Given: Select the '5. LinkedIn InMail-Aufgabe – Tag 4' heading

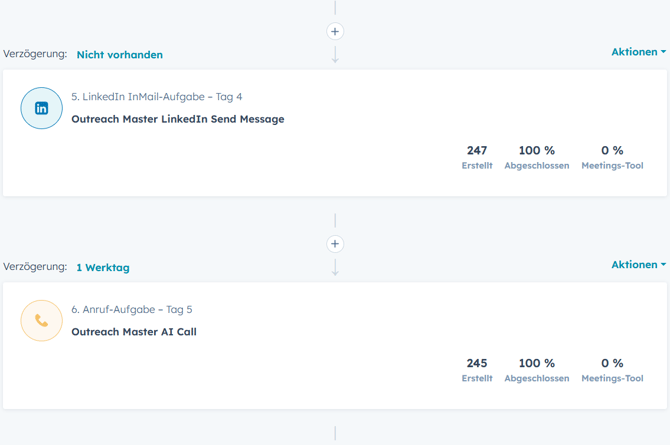Looking at the screenshot, I should click(156, 97).
